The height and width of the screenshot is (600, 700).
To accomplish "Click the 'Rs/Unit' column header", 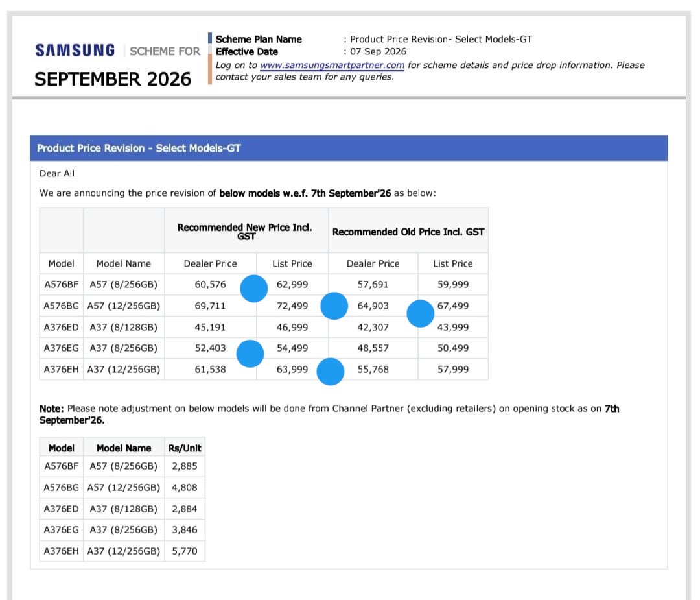I will click(184, 448).
